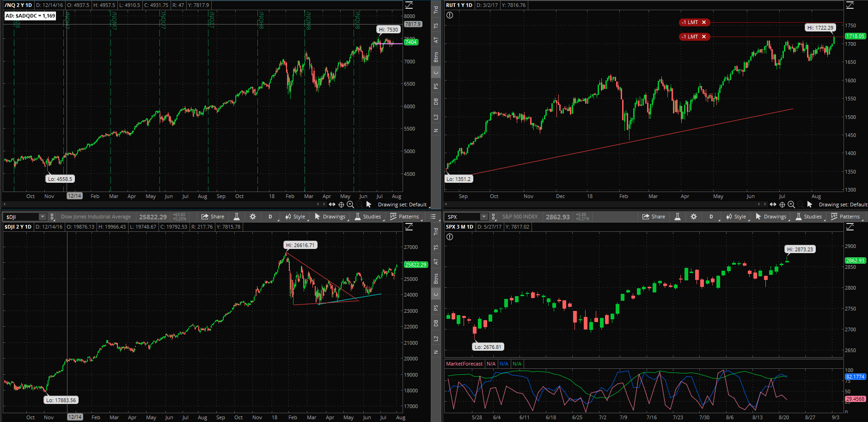Open the $DJI symbol dropdown arrow
This screenshot has height=422, width=868.
(43, 217)
